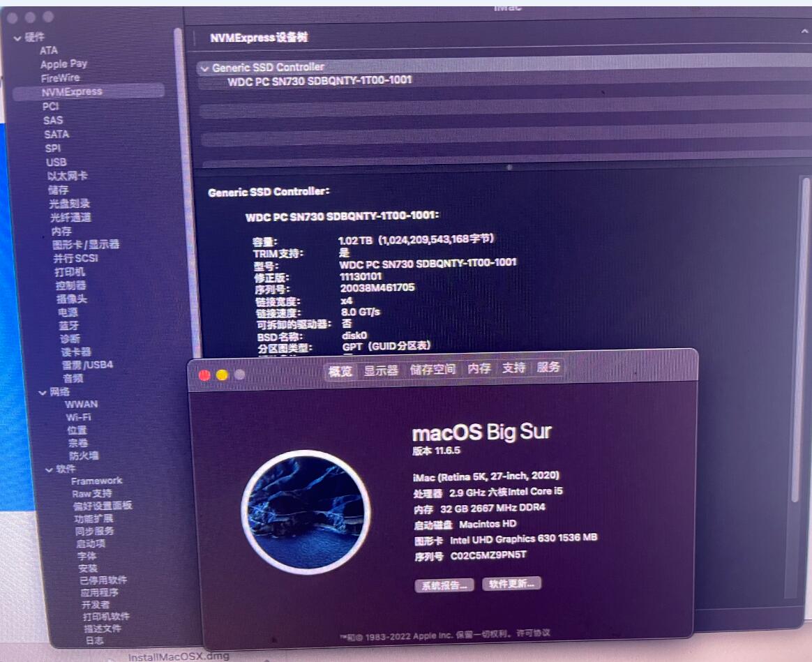Select 诊断 in sidebar

(70, 339)
